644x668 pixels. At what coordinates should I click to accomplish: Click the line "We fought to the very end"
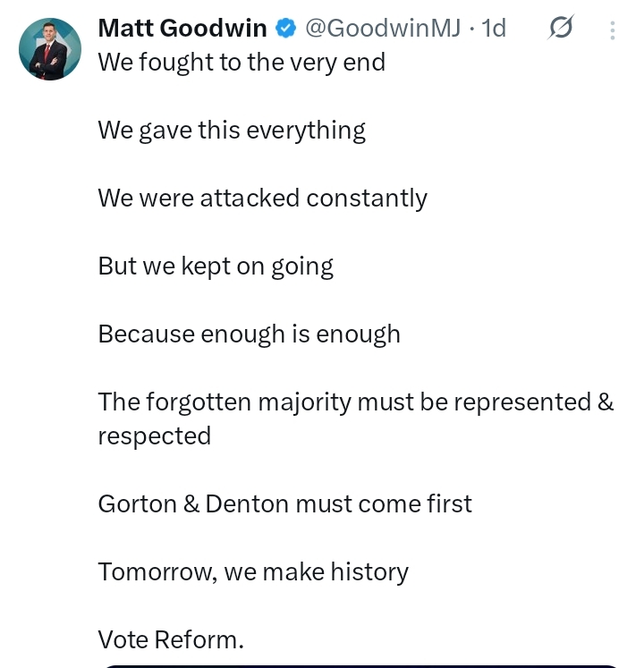click(x=241, y=63)
